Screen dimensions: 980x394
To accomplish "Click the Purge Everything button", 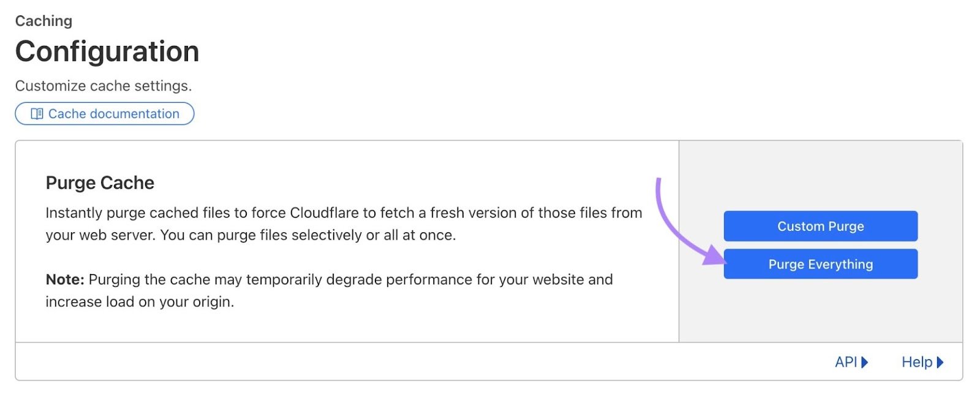I will tap(820, 264).
